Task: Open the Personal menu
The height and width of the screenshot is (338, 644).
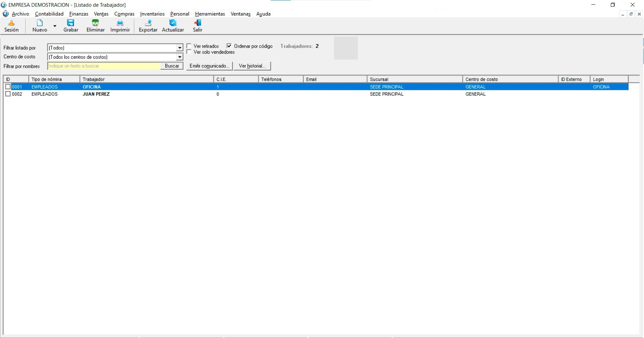Action: coord(179,14)
